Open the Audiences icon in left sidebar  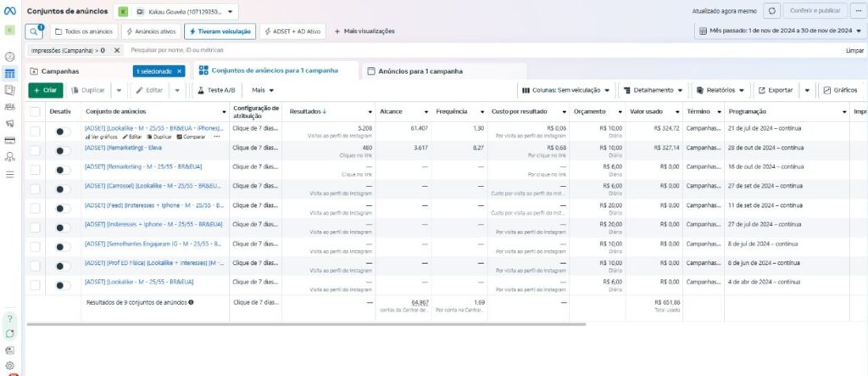pos(9,106)
